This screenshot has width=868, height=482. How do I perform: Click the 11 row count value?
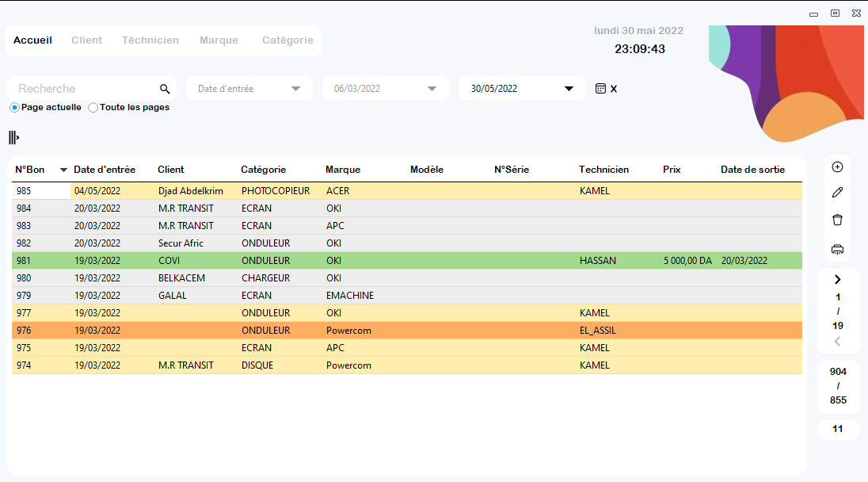click(838, 429)
